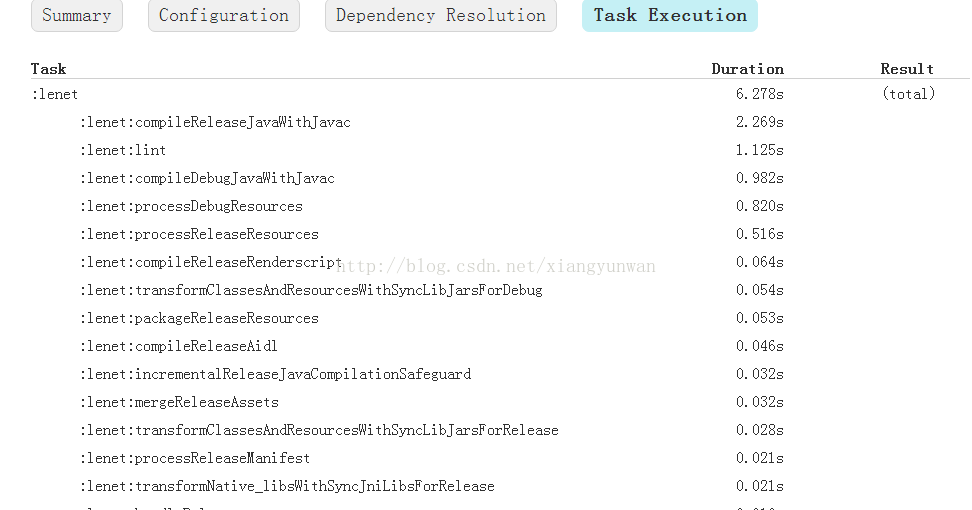Select the Dependency Resolution tab
Image resolution: width=972 pixels, height=510 pixels.
click(440, 16)
